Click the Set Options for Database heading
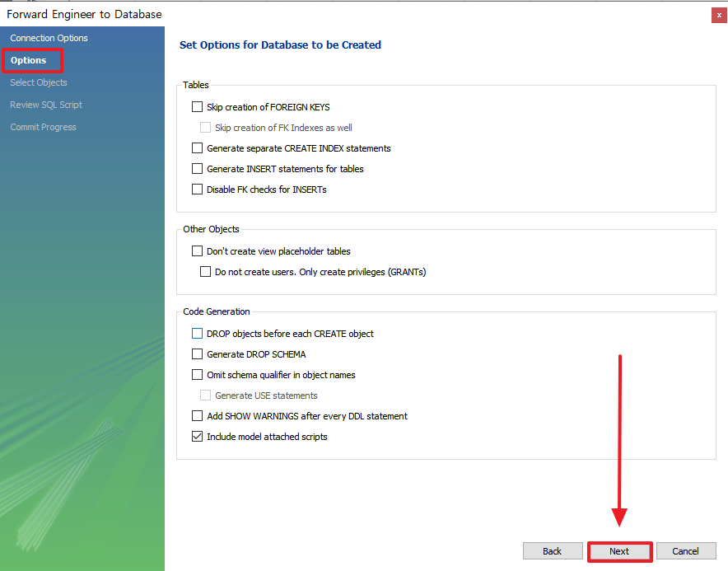 pos(280,45)
